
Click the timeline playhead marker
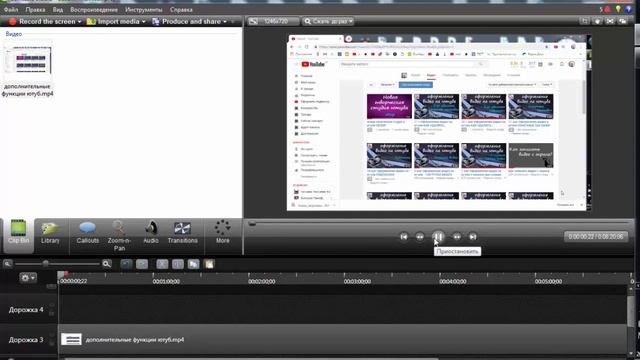click(x=62, y=275)
